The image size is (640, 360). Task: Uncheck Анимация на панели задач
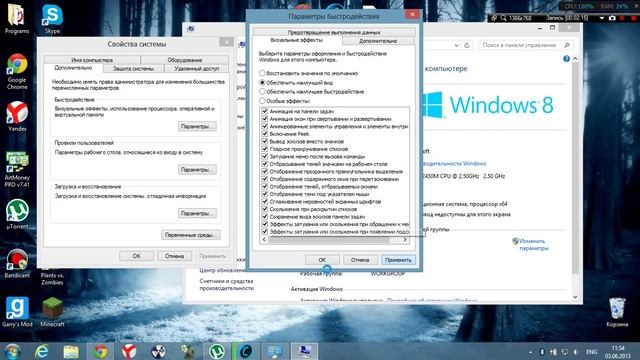[x=264, y=111]
